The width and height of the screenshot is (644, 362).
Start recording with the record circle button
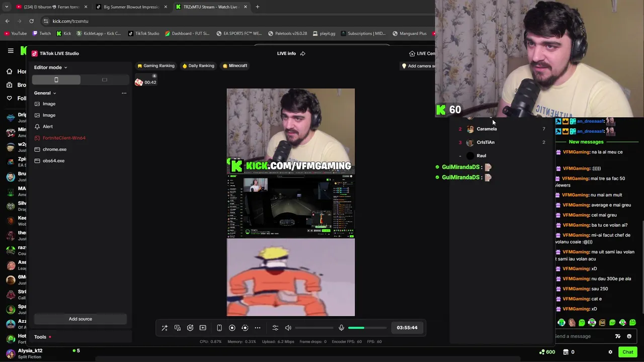click(x=232, y=328)
